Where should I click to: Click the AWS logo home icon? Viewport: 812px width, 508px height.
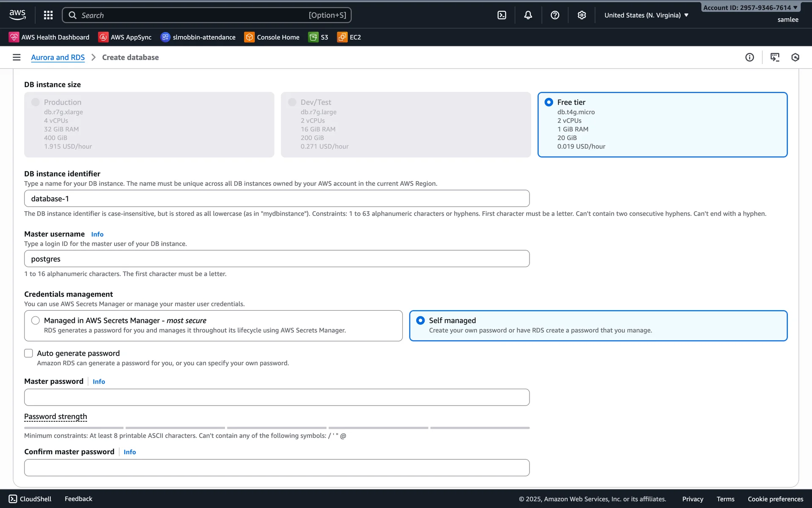17,14
